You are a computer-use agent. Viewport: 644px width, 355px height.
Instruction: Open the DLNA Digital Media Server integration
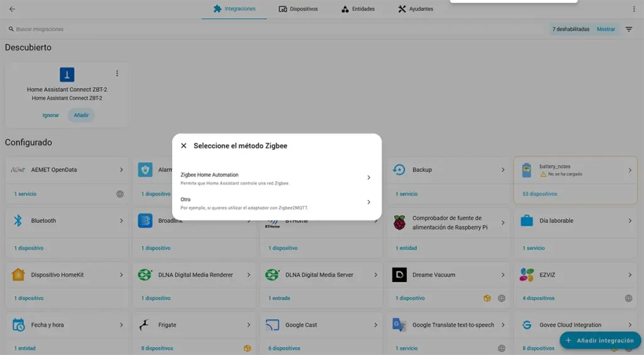321,275
